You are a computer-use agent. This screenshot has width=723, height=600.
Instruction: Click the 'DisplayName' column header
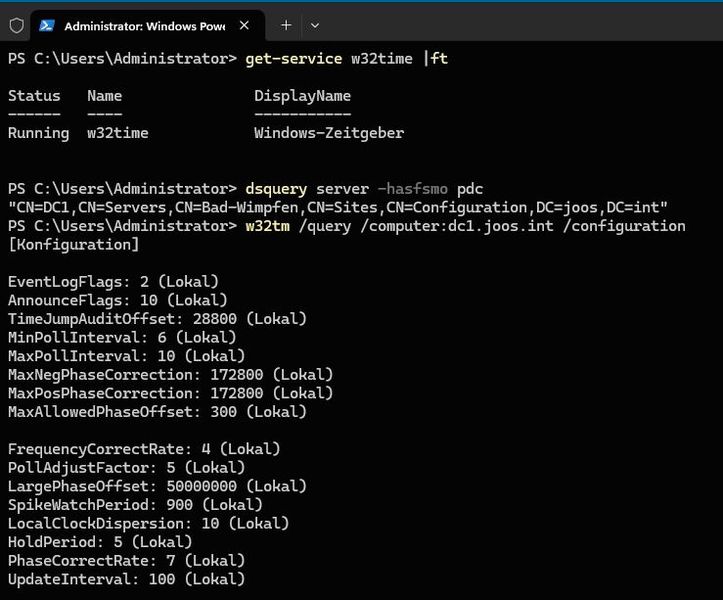click(x=302, y=96)
